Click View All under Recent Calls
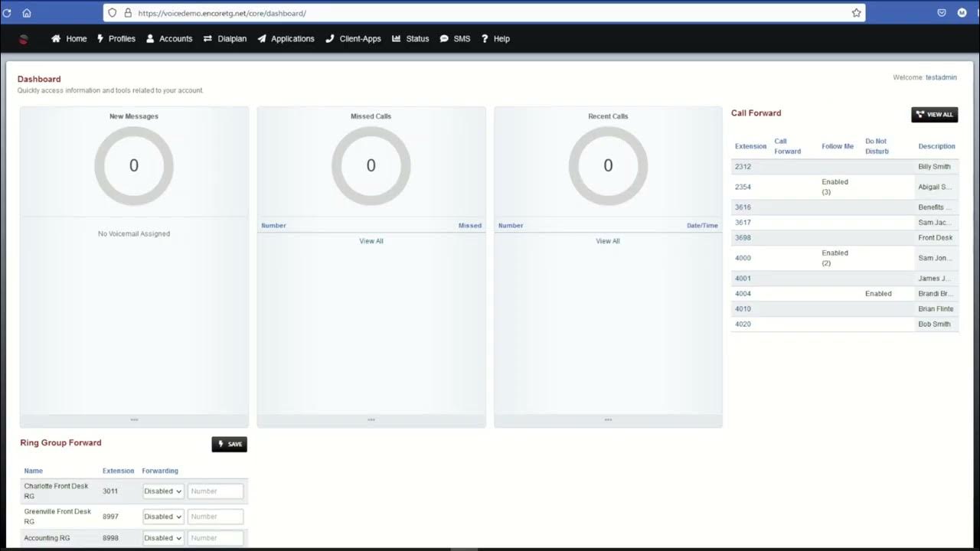 tap(608, 241)
